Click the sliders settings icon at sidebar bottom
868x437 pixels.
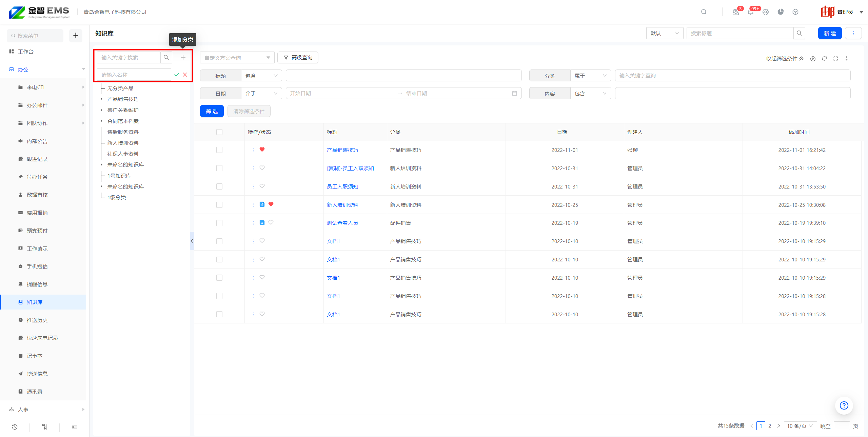(44, 427)
